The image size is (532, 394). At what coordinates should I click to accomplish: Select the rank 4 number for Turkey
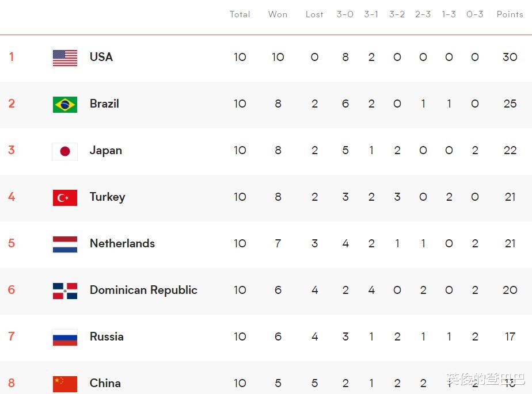(12, 197)
